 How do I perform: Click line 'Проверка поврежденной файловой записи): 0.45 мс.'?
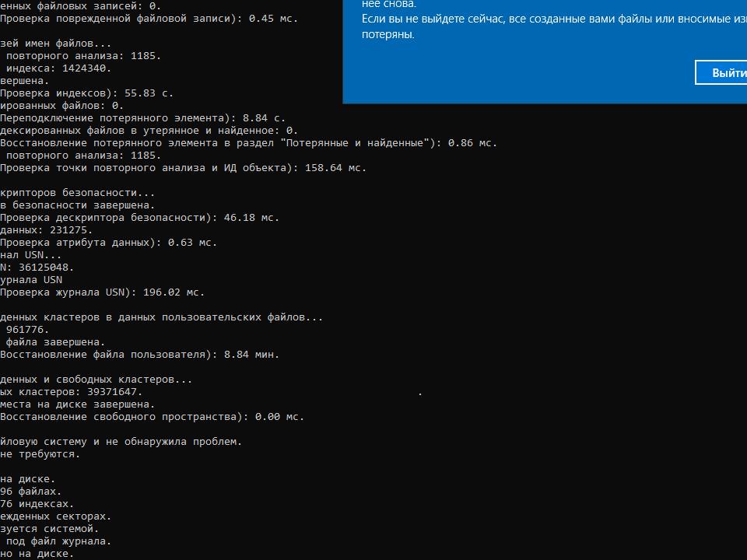[149, 19]
